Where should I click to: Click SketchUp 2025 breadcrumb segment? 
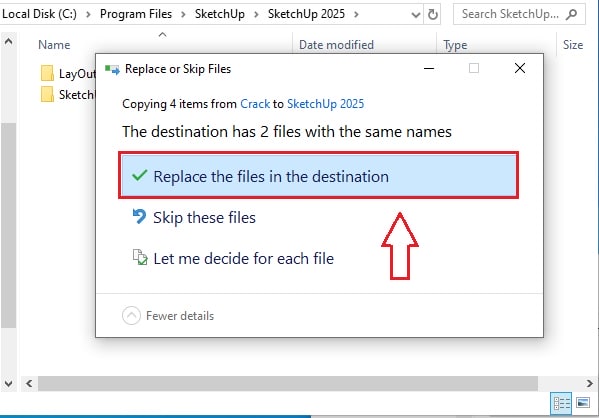[x=306, y=14]
